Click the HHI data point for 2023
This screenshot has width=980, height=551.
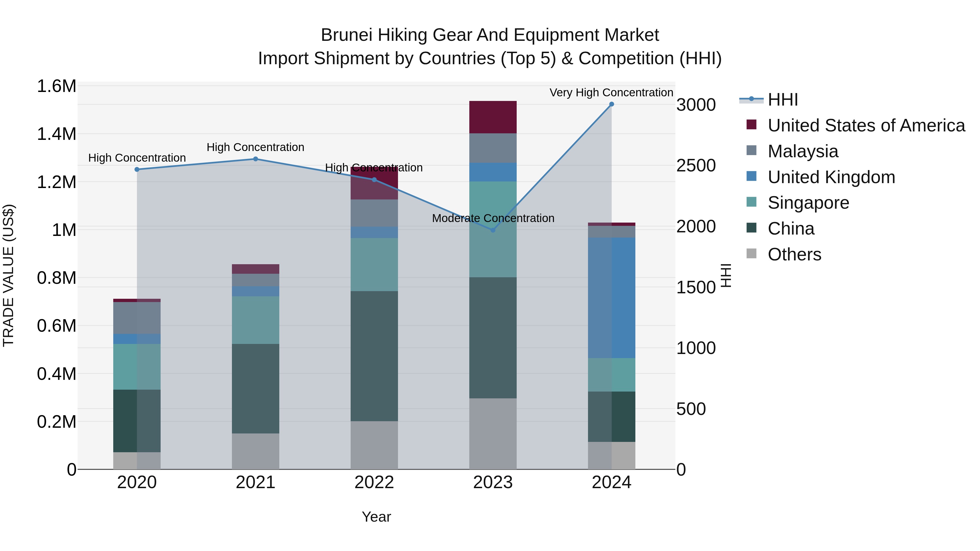click(493, 230)
